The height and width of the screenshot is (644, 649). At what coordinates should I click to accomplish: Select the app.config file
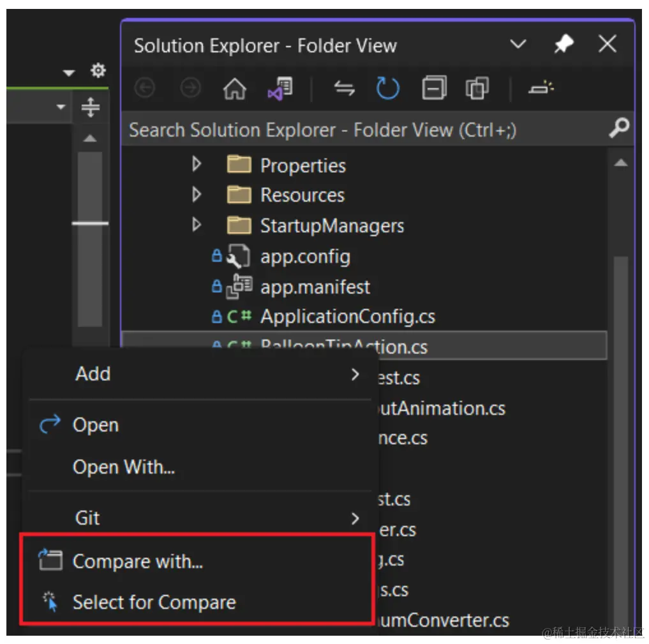pyautogui.click(x=306, y=257)
